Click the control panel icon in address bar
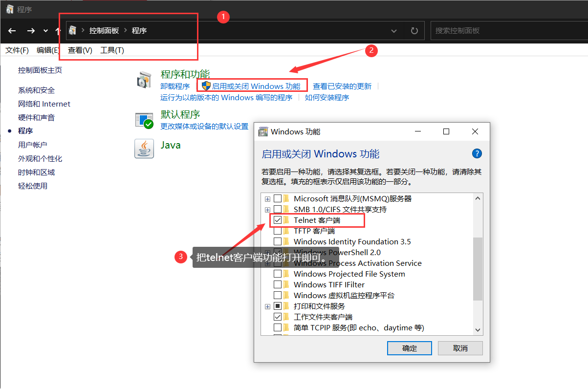588x389 pixels. [x=73, y=30]
